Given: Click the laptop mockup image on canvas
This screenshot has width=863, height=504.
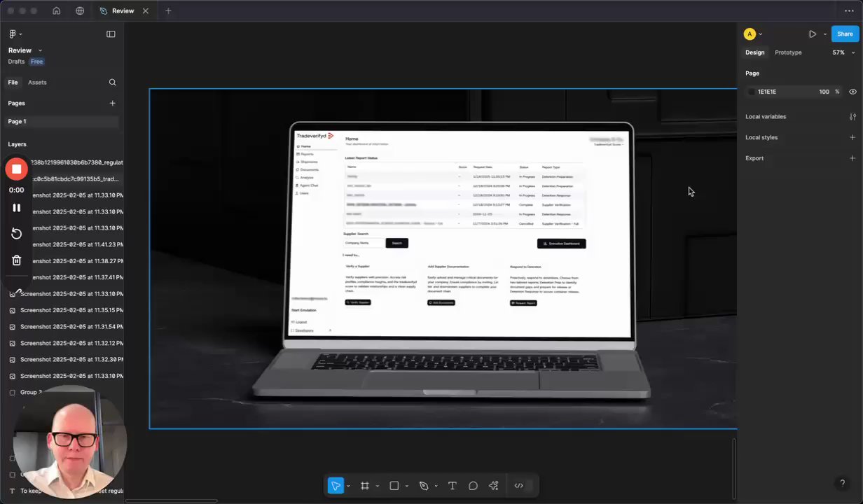Looking at the screenshot, I should point(443,259).
